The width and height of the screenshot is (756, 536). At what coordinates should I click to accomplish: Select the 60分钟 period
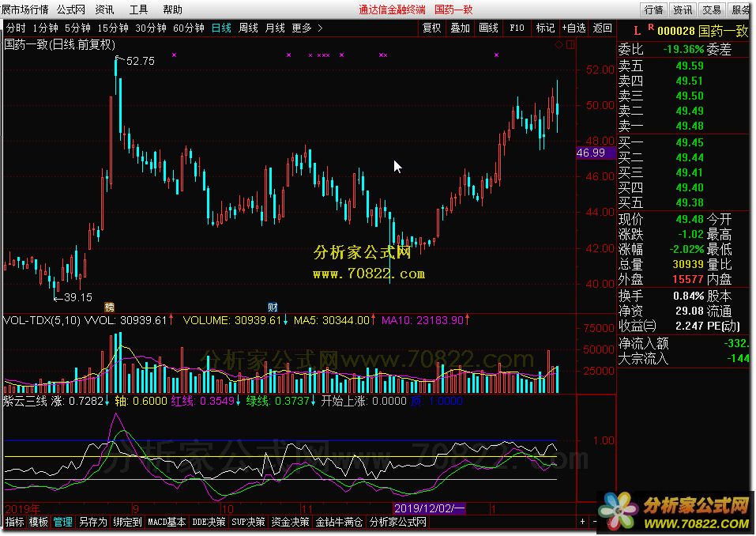tap(189, 28)
